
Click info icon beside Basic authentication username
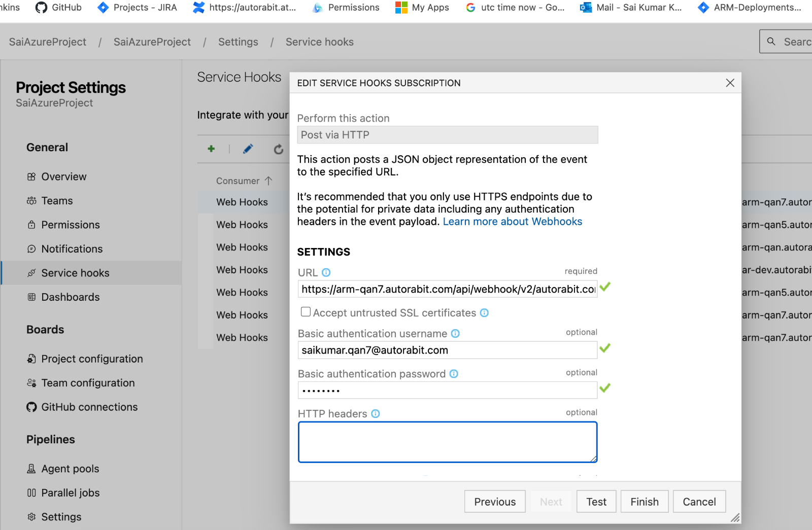click(455, 333)
